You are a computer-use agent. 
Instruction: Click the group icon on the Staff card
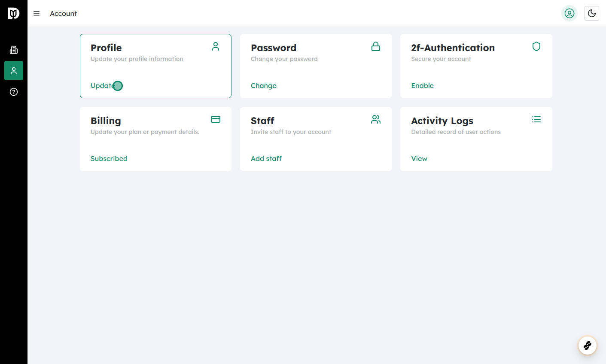click(376, 119)
